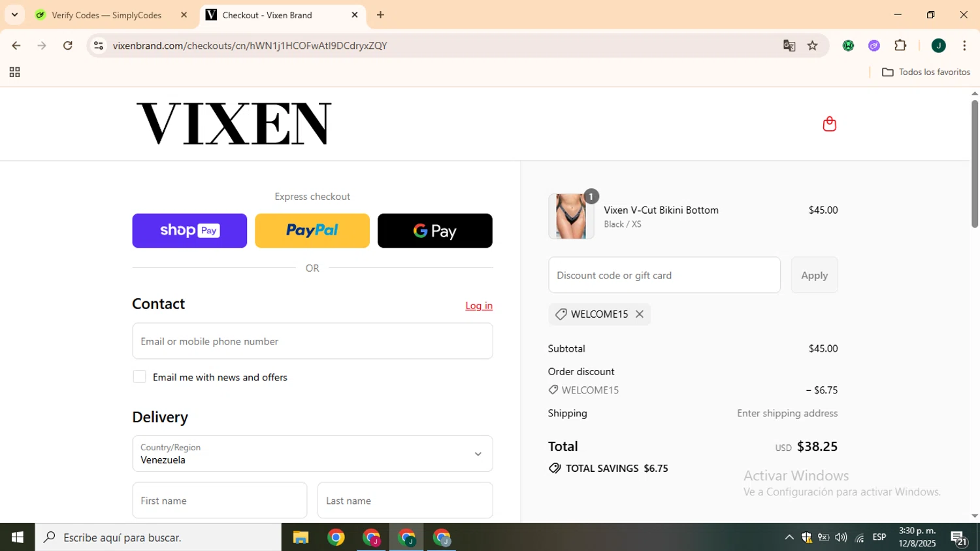Click the browser address bar URL

tap(250, 46)
